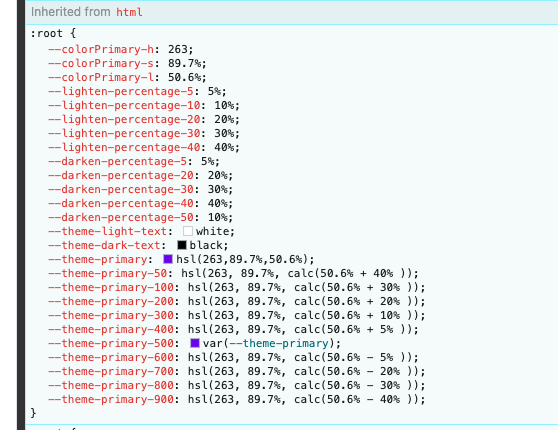Select the --theme-primary-900 property name

pos(111,399)
